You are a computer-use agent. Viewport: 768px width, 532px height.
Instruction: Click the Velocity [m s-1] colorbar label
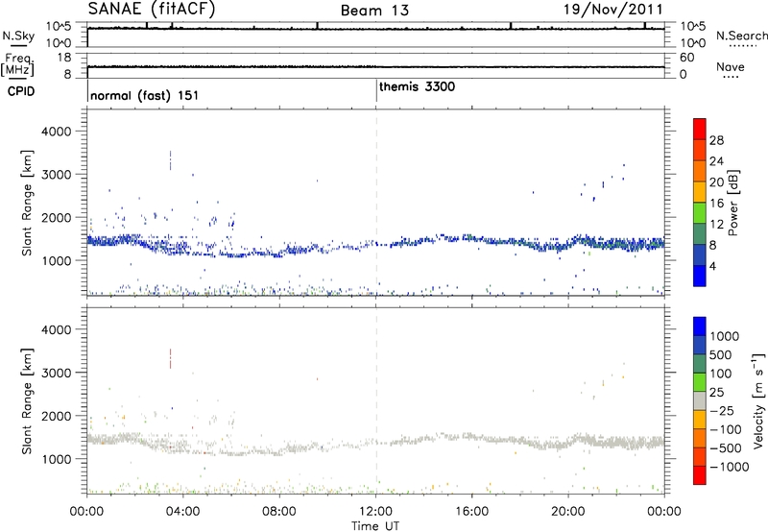coord(758,400)
